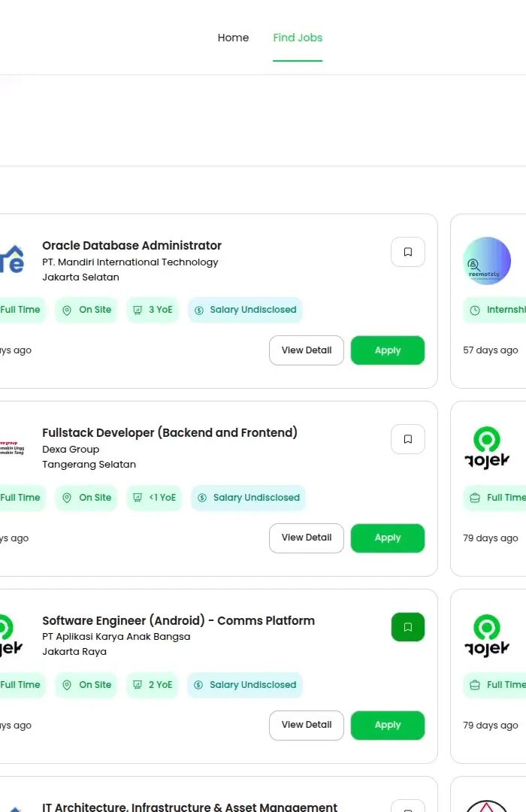Viewport: 526px width, 812px height.
Task: Click the 57 days ago text
Action: (490, 350)
